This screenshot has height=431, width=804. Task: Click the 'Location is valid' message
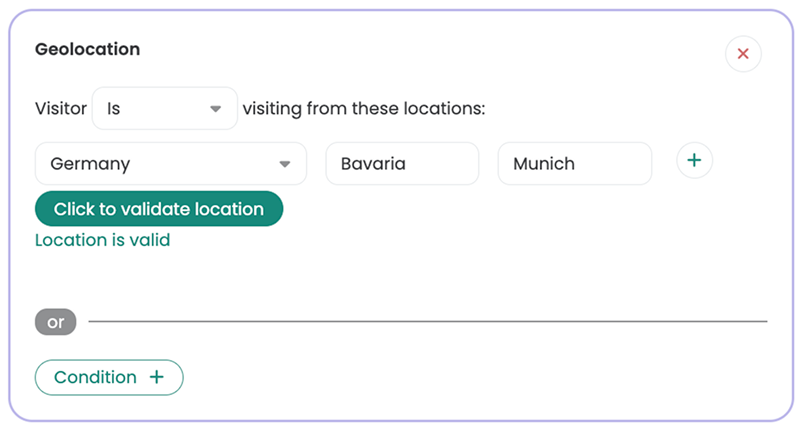[x=102, y=240]
